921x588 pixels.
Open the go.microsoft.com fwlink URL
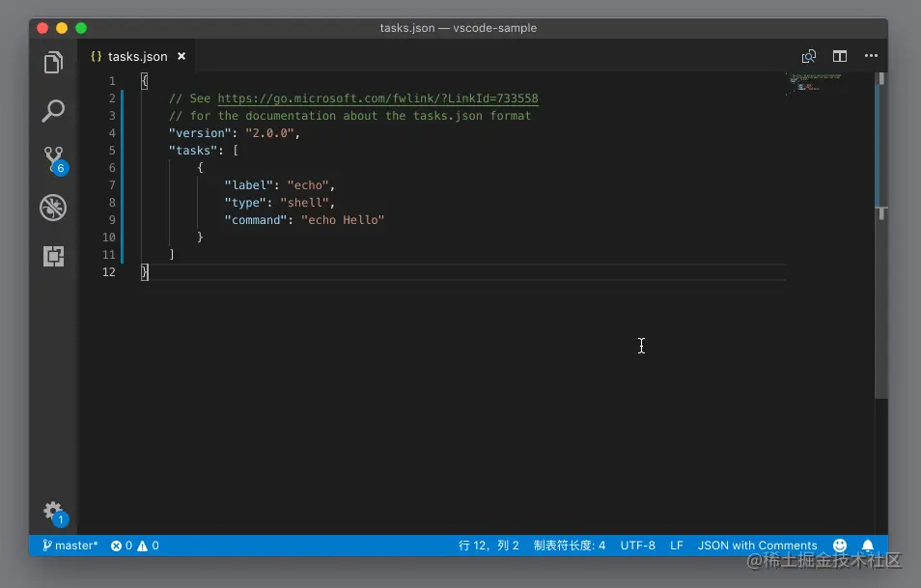pyautogui.click(x=377, y=98)
